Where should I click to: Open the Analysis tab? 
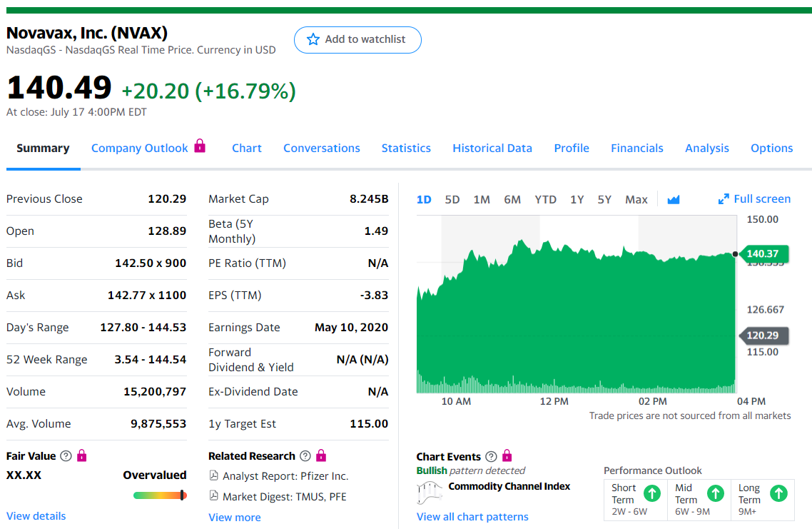(x=707, y=148)
